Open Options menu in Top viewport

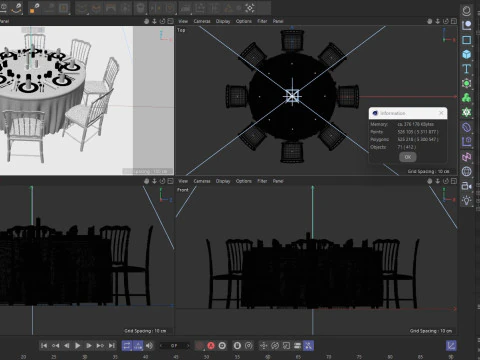coord(244,21)
